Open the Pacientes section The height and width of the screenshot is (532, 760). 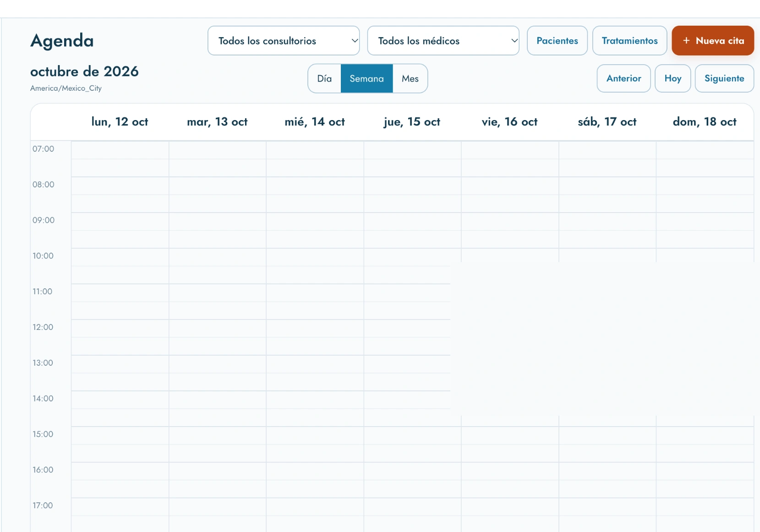coord(557,41)
